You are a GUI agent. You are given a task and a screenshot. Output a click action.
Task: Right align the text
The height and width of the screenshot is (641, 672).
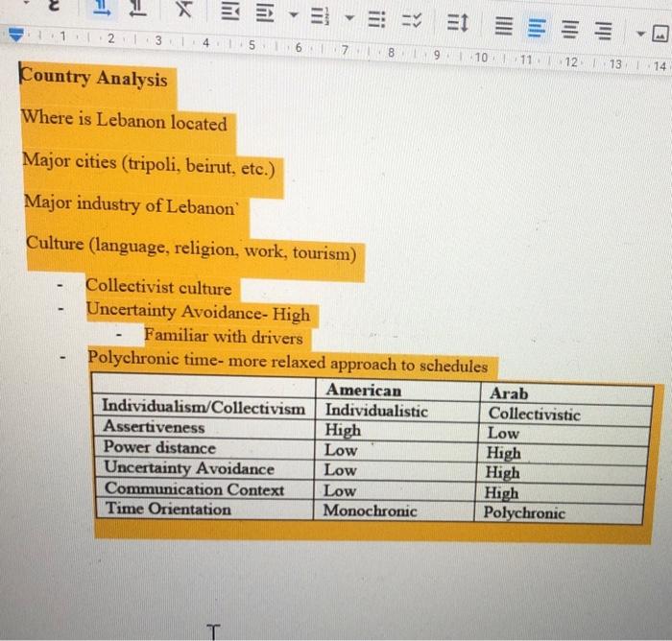click(x=604, y=32)
